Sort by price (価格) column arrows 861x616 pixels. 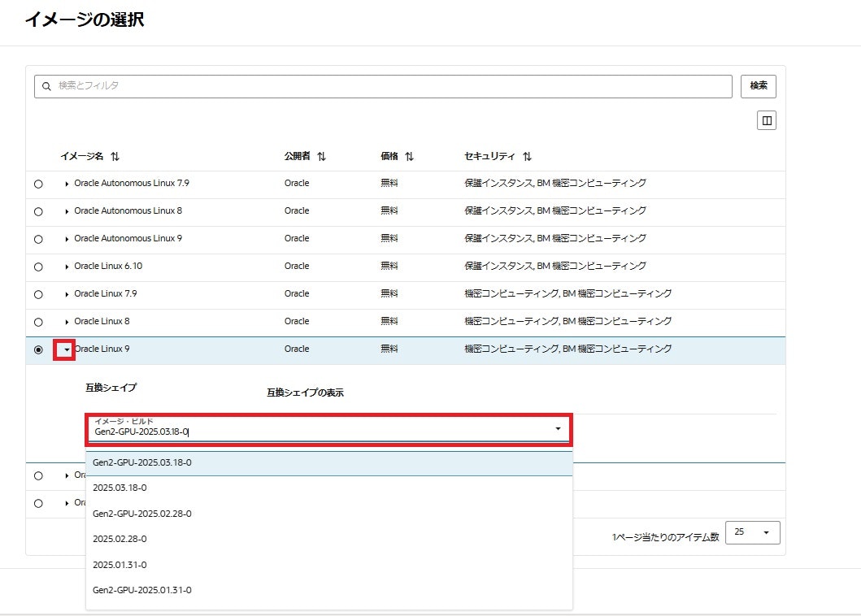tap(410, 157)
